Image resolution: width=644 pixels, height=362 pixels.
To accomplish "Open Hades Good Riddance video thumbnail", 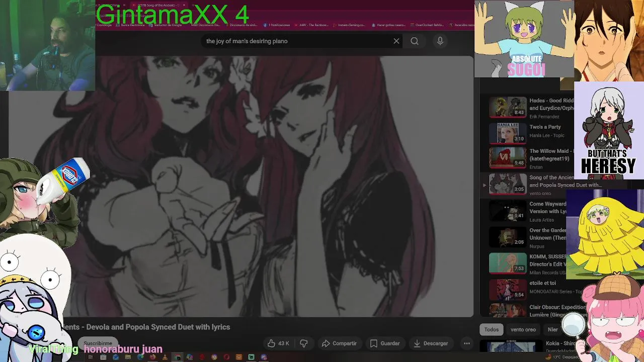I will 508,107.
